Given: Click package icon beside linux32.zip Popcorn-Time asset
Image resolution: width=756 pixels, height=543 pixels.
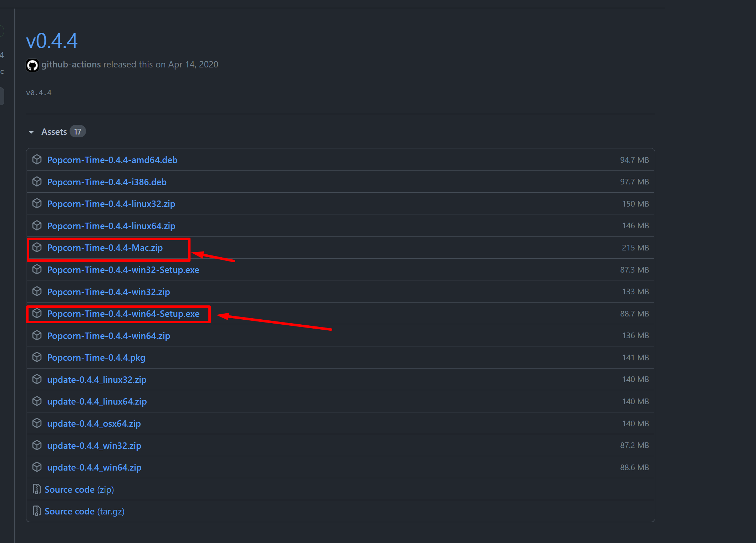Looking at the screenshot, I should pos(37,203).
